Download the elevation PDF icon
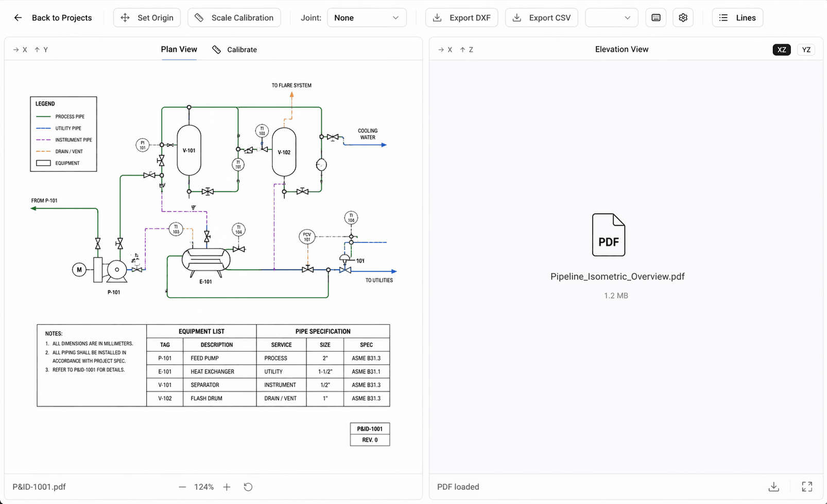Viewport: 827px width, 504px height. pos(773,487)
